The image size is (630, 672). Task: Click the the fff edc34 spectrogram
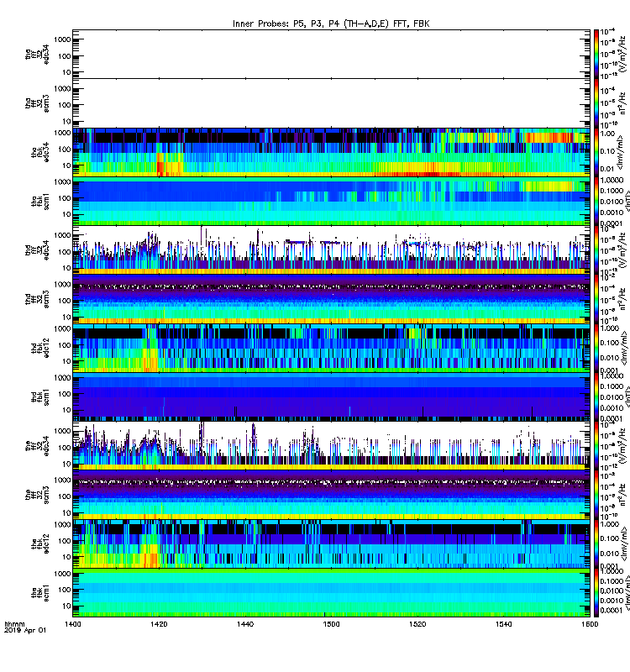pos(331,446)
